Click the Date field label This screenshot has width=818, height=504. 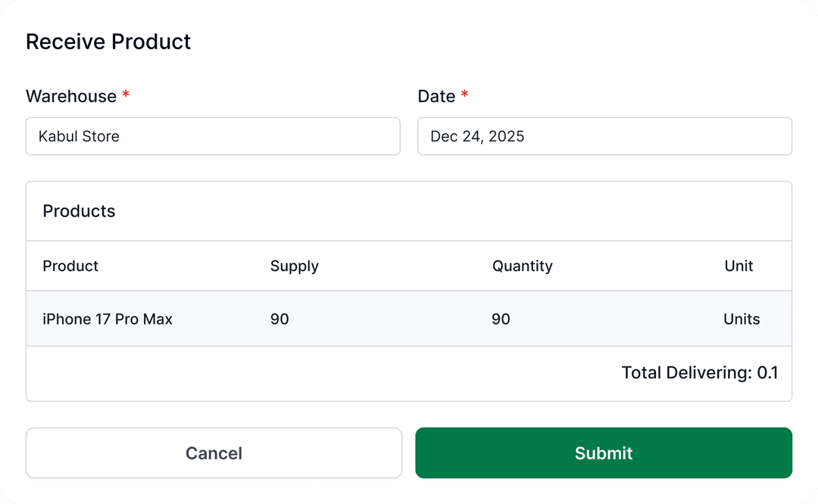tap(436, 96)
